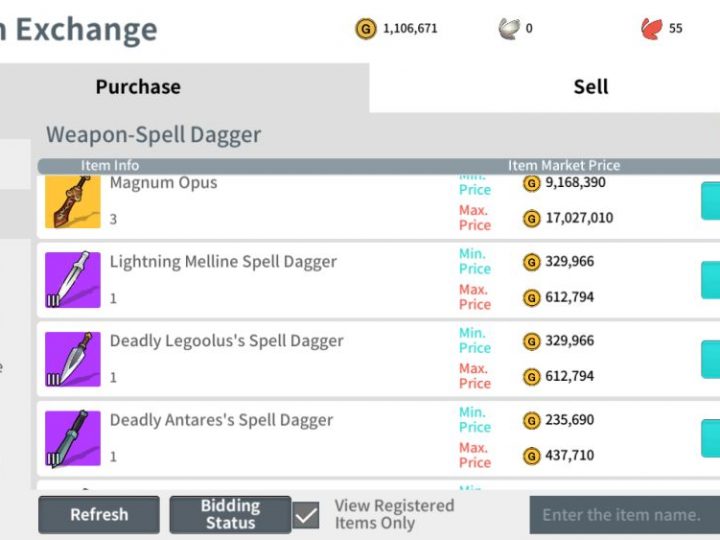Click teal button on Deadly Antares's row

pos(711,438)
